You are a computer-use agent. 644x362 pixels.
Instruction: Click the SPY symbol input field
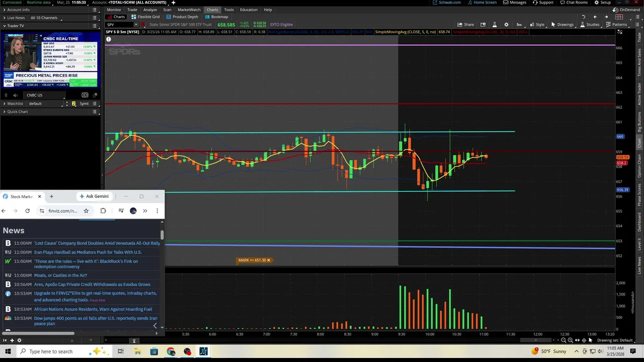[119, 25]
